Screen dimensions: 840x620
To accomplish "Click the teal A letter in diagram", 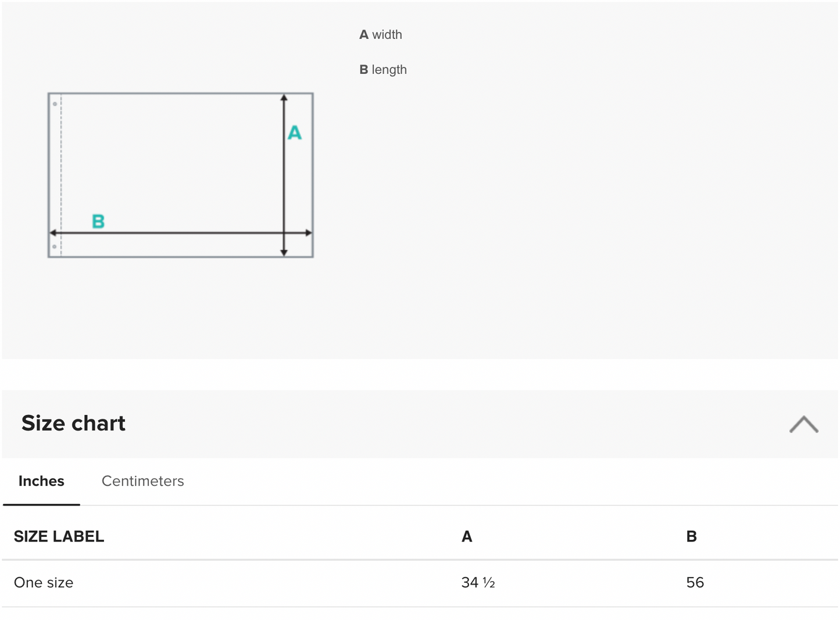I will tap(295, 133).
